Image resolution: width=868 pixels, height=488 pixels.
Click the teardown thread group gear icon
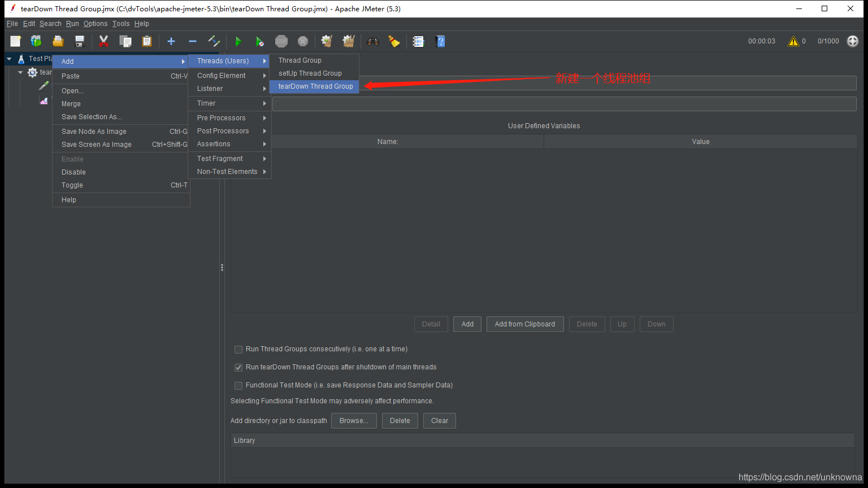point(32,72)
